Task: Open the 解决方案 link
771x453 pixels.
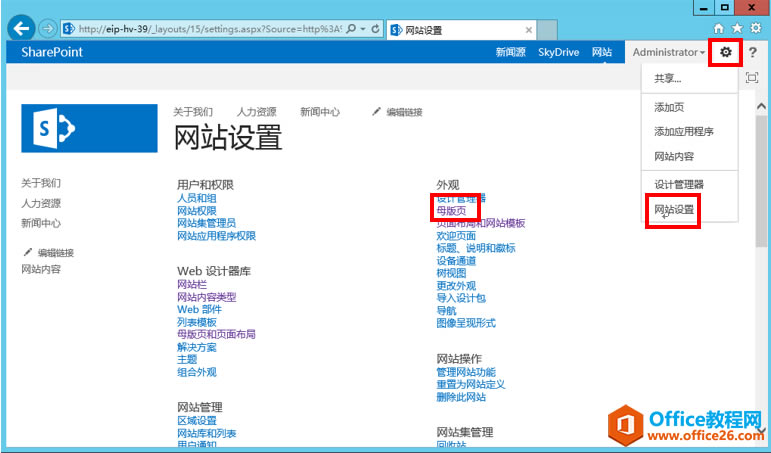Action: tap(197, 347)
